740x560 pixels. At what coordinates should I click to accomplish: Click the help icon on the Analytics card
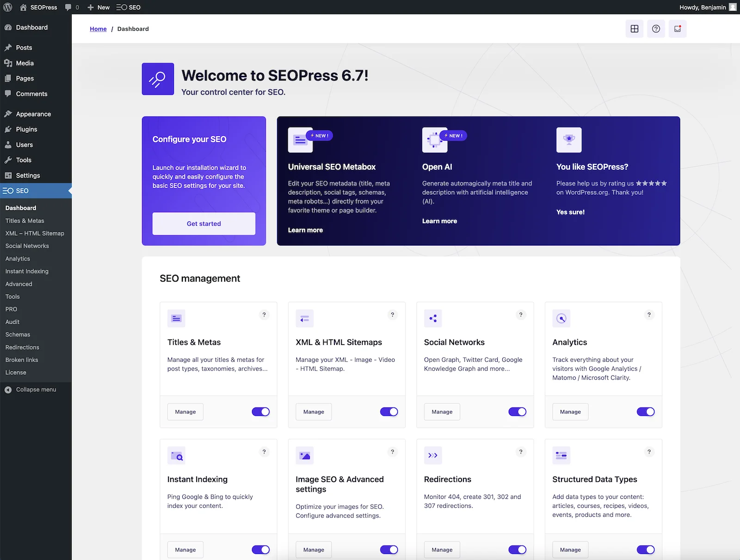(x=649, y=315)
